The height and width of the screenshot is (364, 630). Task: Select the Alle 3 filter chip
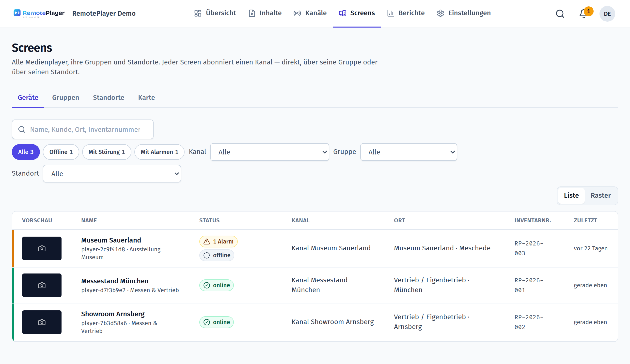point(26,152)
